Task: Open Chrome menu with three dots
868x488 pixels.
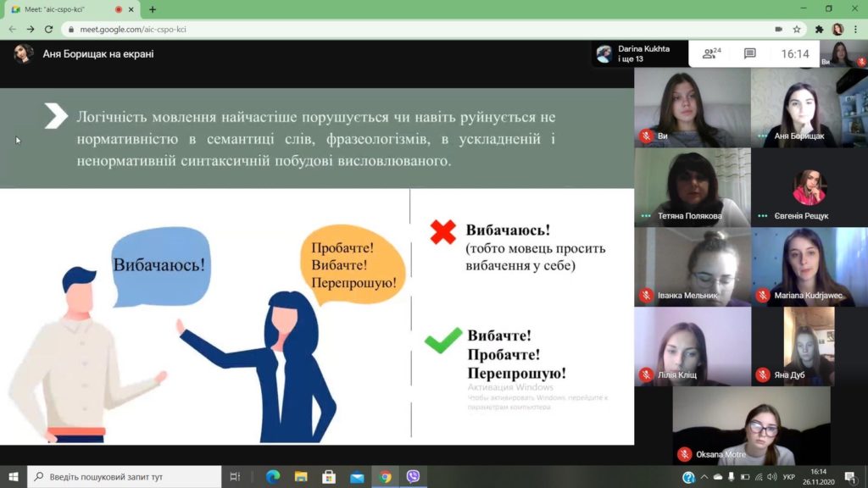Action: point(856,30)
